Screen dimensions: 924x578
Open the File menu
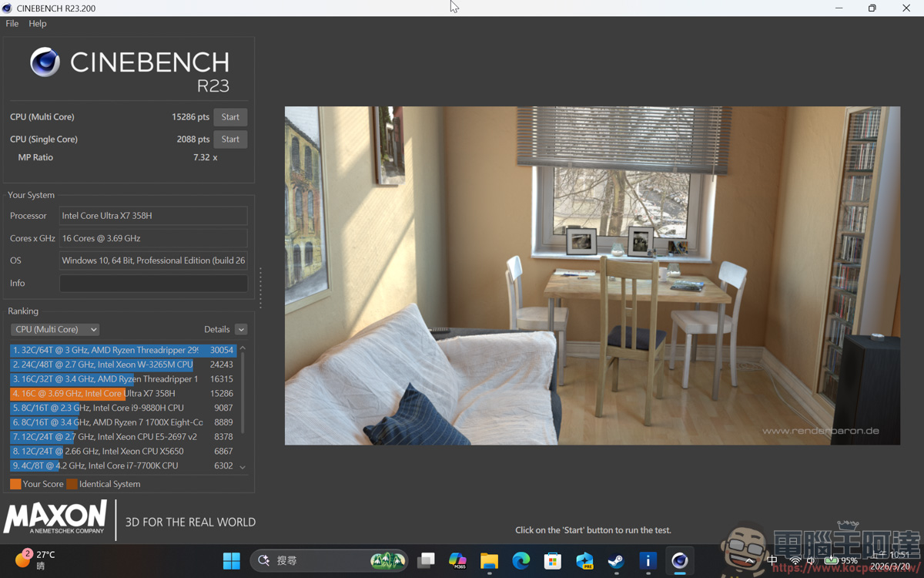[x=12, y=24]
